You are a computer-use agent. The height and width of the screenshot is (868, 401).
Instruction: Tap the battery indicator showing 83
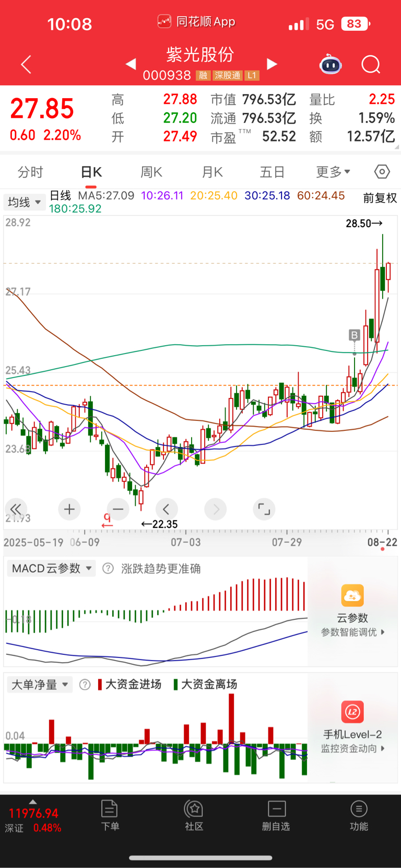(355, 24)
